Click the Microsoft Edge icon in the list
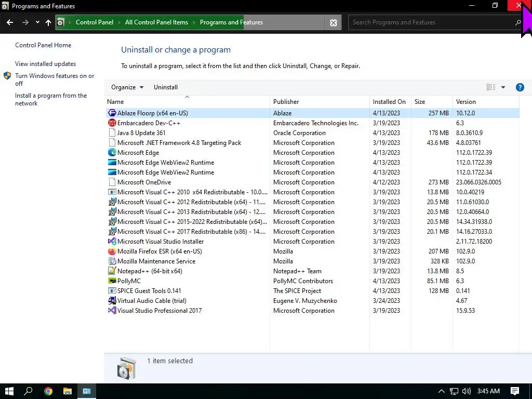 click(x=112, y=152)
